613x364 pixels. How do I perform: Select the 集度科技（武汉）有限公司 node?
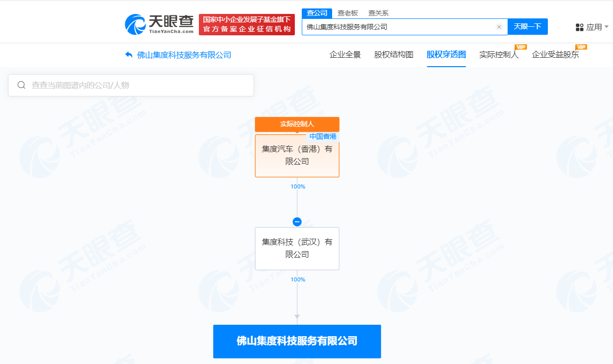(297, 249)
